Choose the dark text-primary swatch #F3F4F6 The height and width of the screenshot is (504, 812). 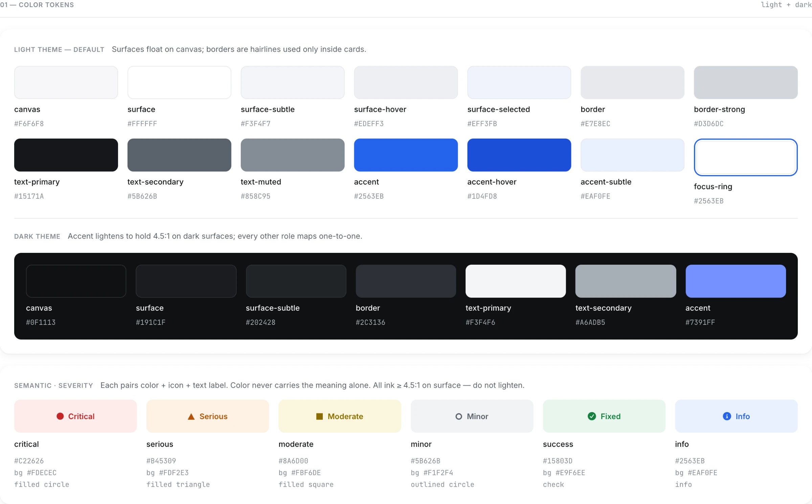click(x=516, y=281)
